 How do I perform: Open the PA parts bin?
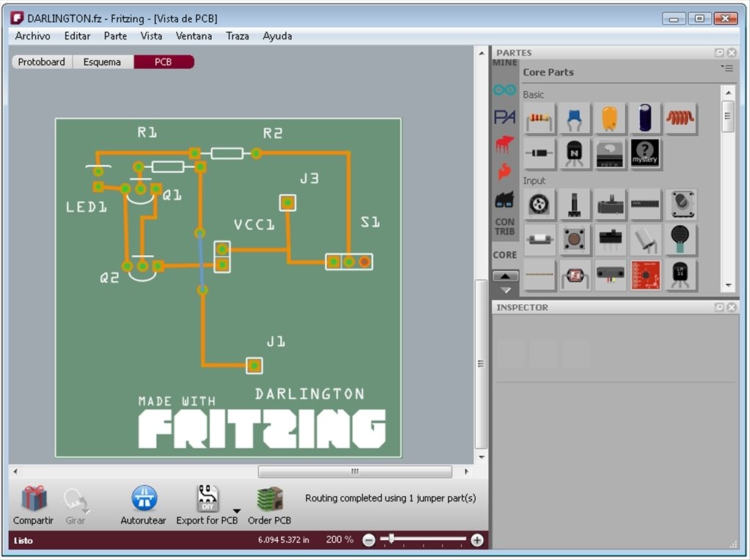click(504, 117)
